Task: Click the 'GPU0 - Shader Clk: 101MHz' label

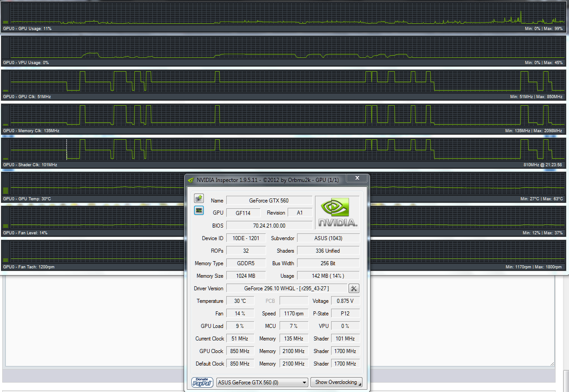Action: click(x=30, y=165)
